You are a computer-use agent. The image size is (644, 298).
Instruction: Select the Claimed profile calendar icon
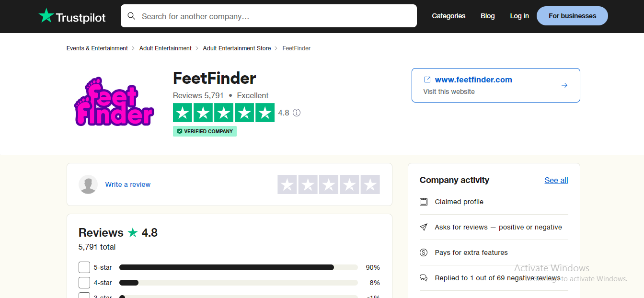[x=424, y=202]
